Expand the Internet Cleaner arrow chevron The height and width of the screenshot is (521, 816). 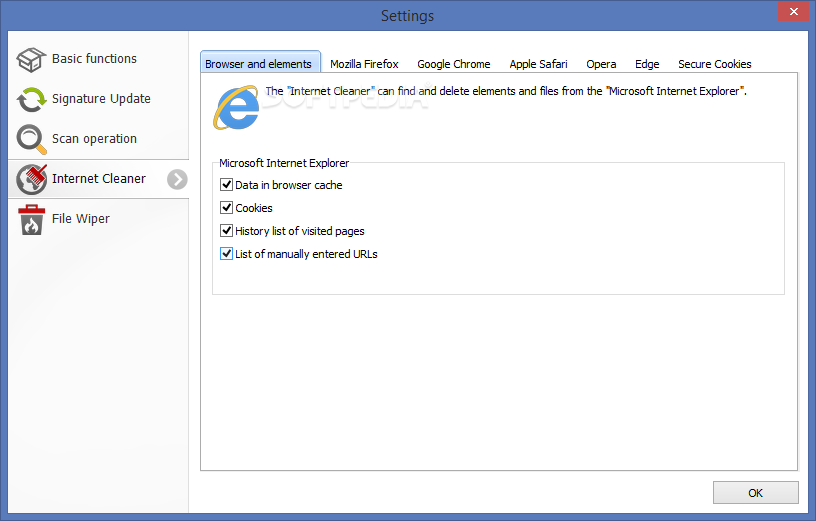click(x=177, y=180)
